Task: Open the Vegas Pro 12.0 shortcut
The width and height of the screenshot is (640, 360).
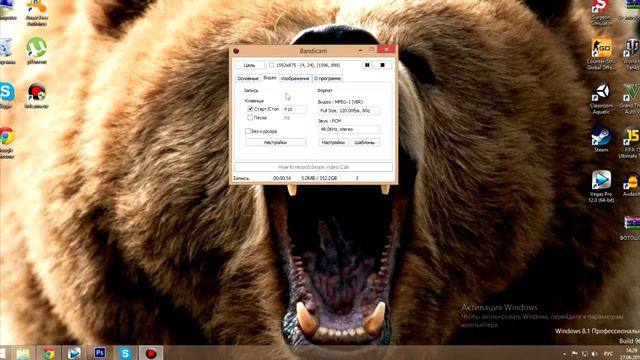Action: (601, 186)
